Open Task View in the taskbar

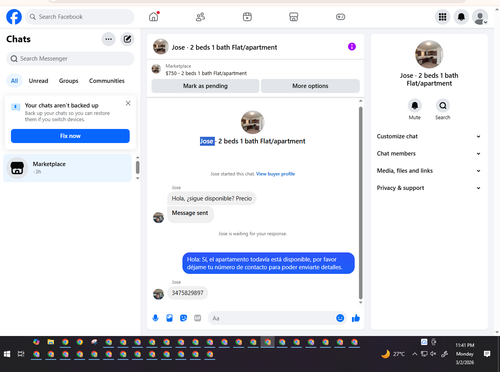pos(21,354)
